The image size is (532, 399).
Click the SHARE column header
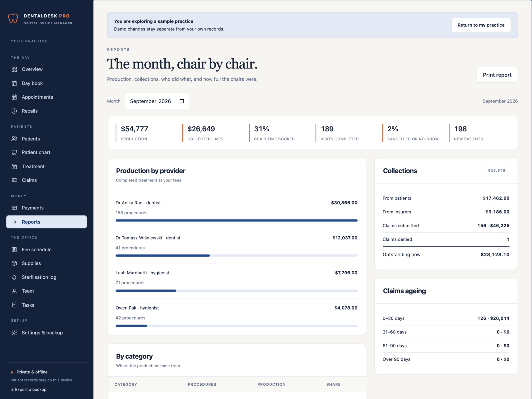coord(333,384)
